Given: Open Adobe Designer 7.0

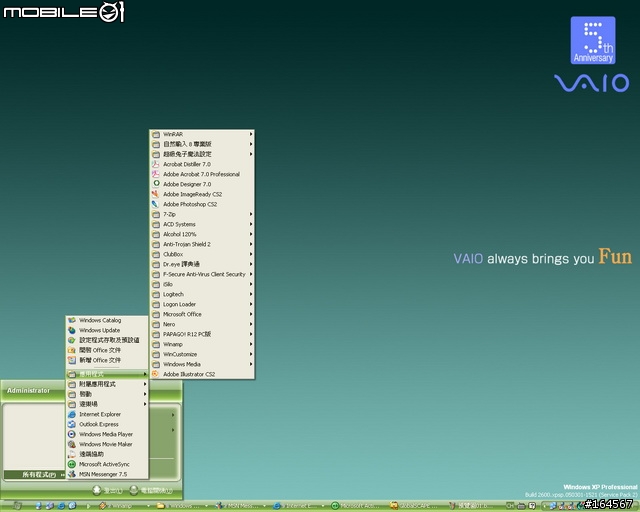Looking at the screenshot, I should [x=202, y=184].
